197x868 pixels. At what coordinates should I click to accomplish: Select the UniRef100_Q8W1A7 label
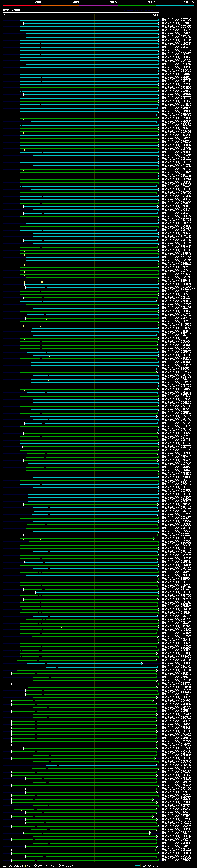(x=177, y=765)
